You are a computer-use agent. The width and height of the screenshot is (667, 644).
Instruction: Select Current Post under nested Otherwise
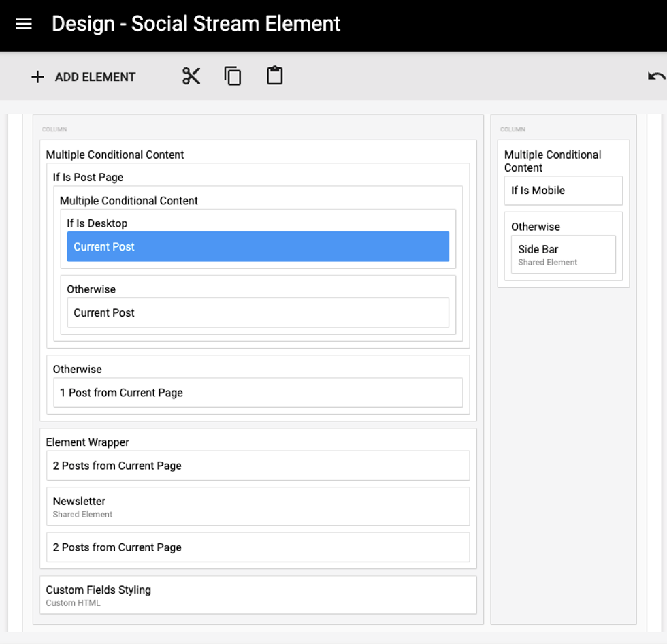[x=258, y=312]
